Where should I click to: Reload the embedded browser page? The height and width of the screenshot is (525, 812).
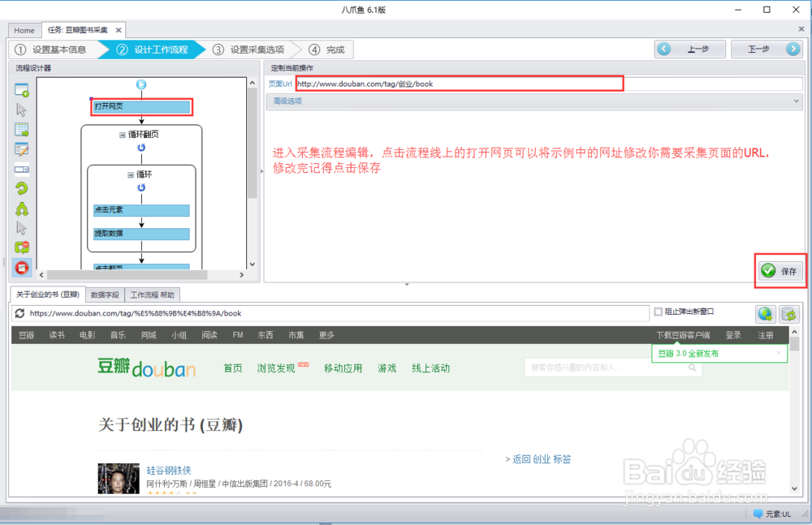(x=19, y=313)
